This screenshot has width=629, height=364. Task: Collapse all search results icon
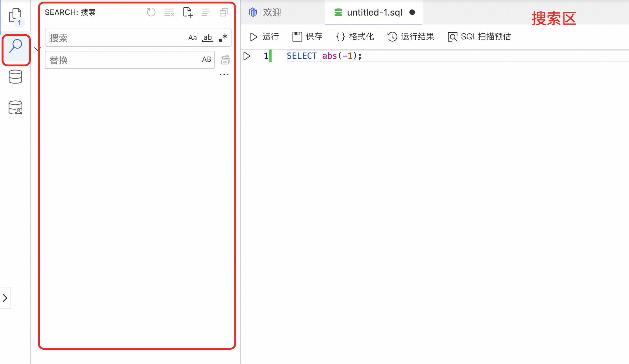click(224, 12)
